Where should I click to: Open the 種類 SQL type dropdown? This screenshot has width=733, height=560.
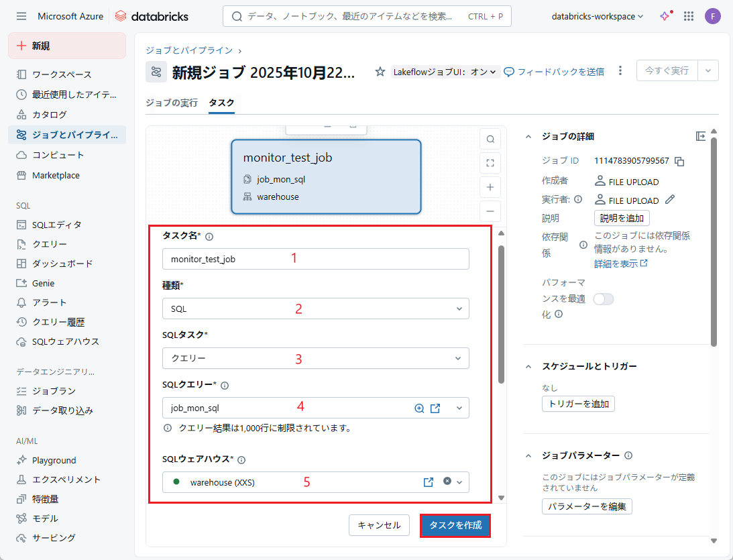(315, 309)
